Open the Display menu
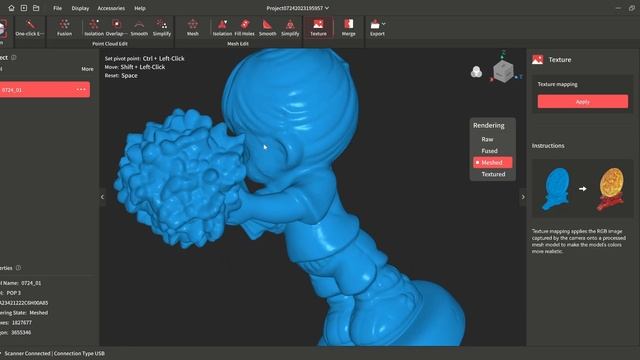This screenshot has width=640, height=360. tap(80, 8)
